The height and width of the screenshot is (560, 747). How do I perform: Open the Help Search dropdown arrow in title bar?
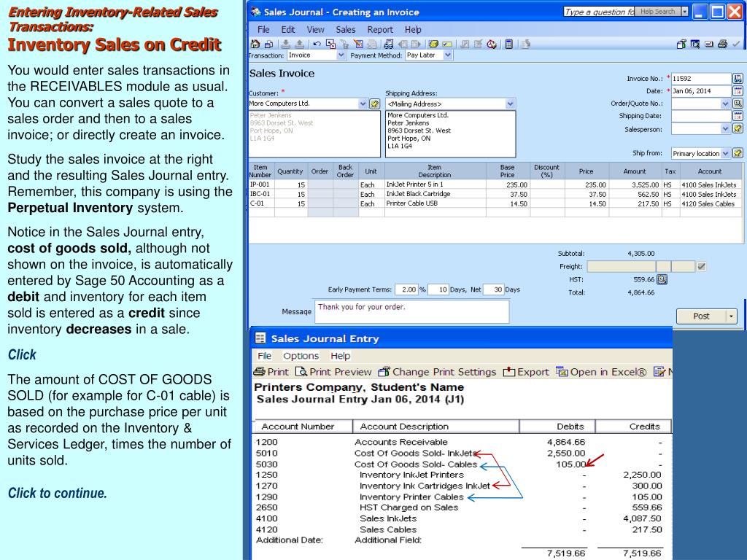tap(685, 12)
